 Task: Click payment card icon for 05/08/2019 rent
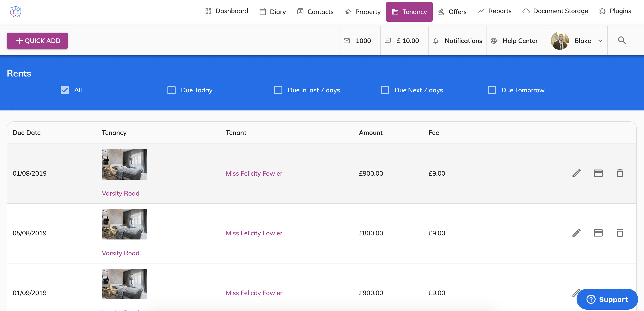(x=598, y=233)
